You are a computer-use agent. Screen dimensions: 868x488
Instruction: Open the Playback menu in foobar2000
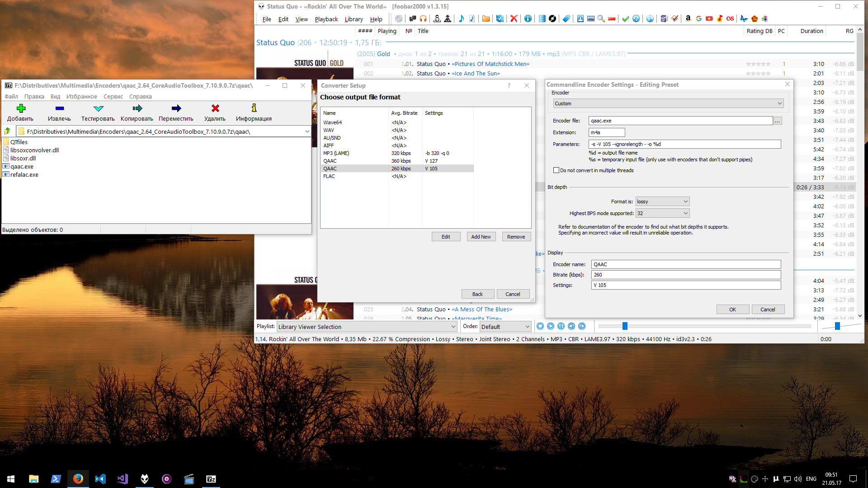326,19
